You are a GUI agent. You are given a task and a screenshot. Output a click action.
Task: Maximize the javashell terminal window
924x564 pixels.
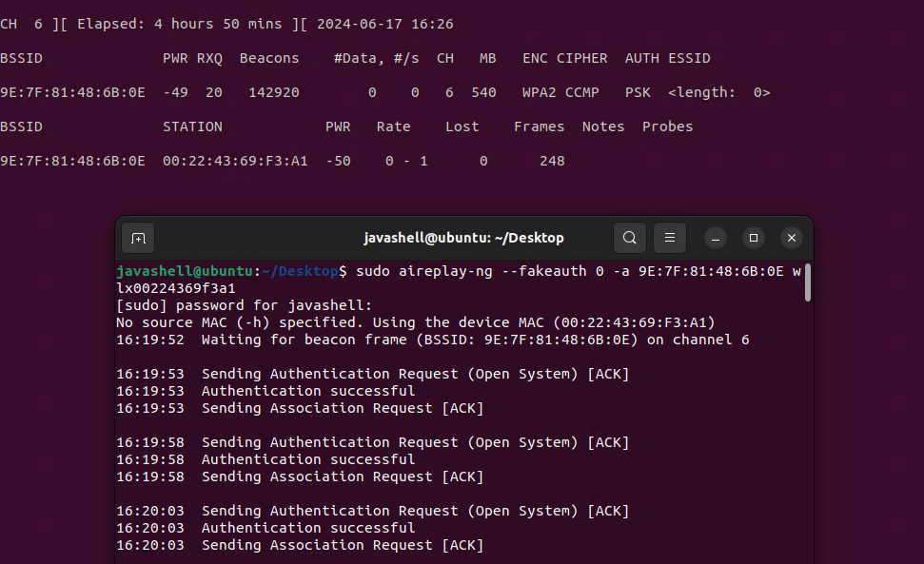click(x=753, y=238)
